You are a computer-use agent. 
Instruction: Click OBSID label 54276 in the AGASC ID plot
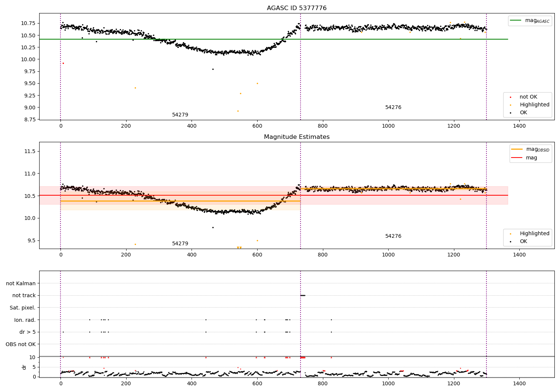click(393, 108)
